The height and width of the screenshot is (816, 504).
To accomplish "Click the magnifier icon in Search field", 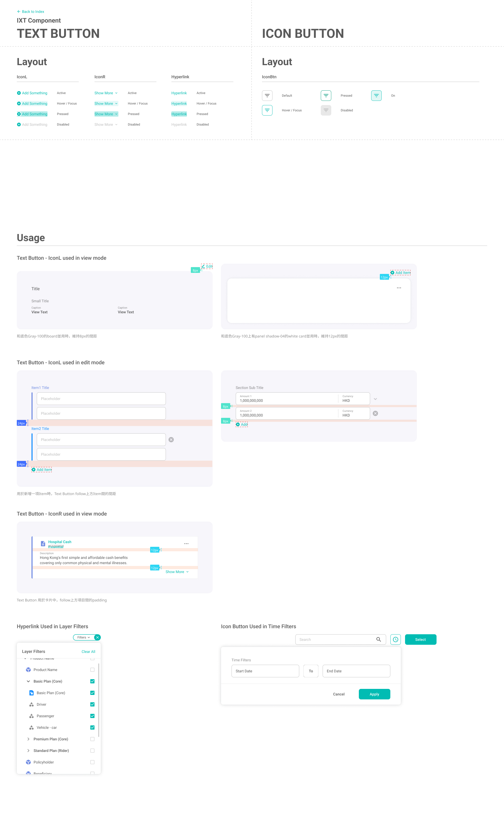I will pyautogui.click(x=378, y=639).
